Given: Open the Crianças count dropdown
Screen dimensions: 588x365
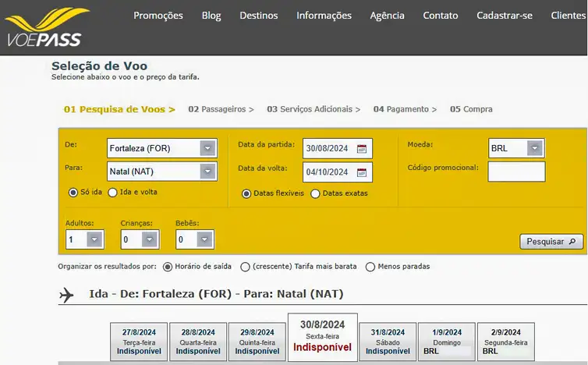Looking at the screenshot, I should click(x=149, y=239).
